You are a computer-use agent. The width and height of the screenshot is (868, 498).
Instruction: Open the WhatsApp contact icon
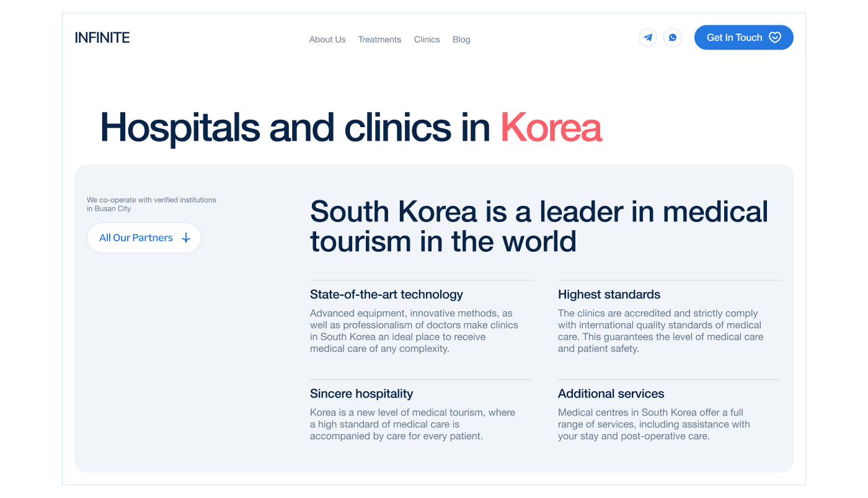[x=673, y=37]
